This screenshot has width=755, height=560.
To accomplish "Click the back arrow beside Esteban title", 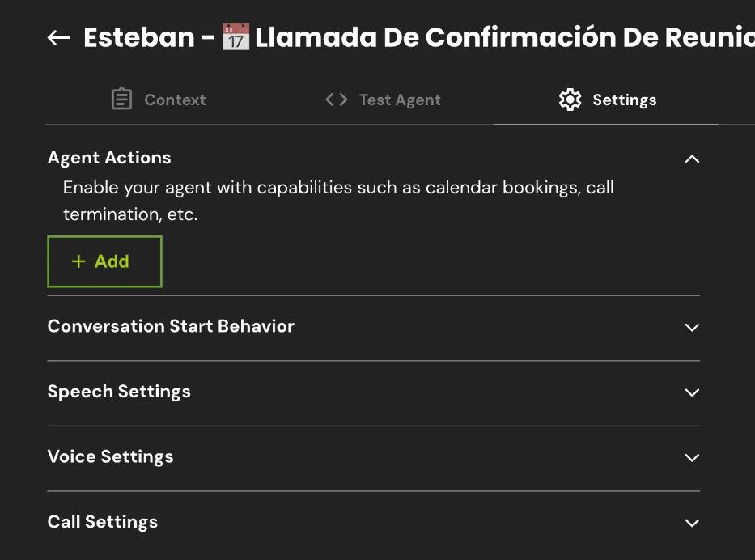I will pos(58,38).
